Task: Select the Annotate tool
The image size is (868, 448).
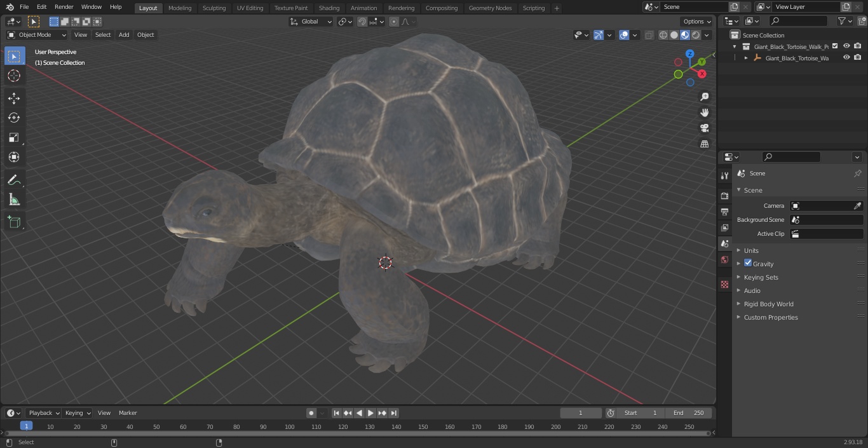Action: (x=14, y=180)
